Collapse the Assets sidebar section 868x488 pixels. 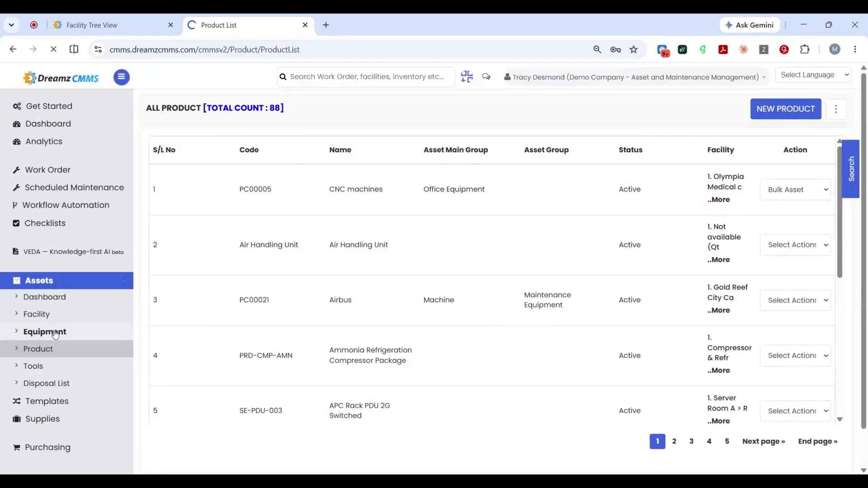click(67, 281)
